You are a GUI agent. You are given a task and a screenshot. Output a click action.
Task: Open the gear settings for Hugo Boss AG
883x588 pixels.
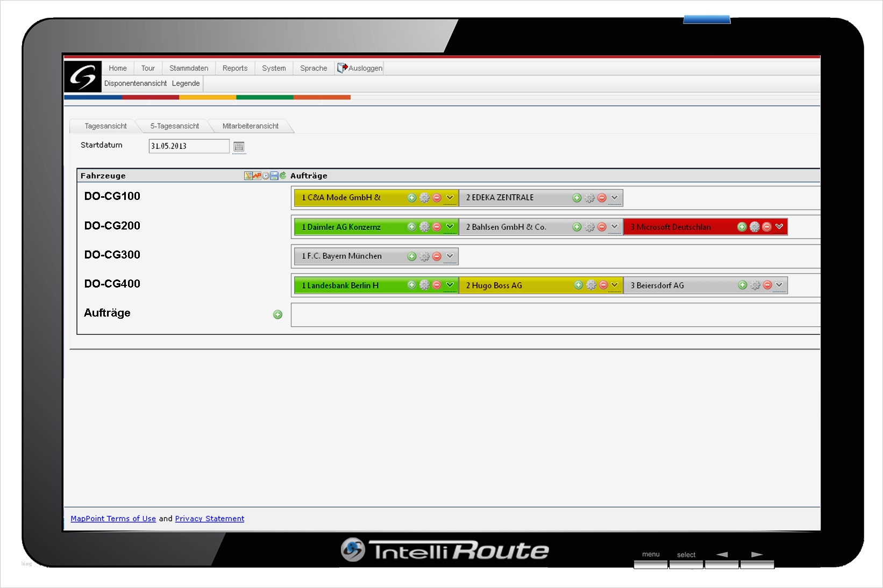[x=591, y=285]
